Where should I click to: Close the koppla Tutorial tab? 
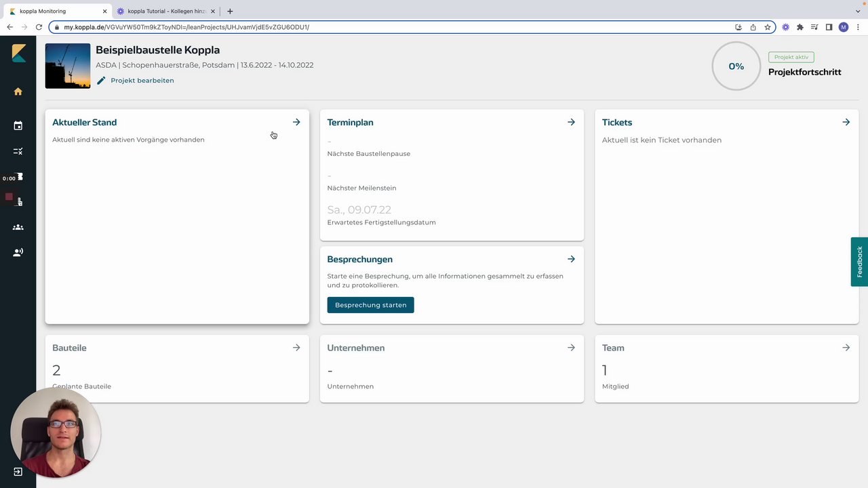click(x=214, y=11)
